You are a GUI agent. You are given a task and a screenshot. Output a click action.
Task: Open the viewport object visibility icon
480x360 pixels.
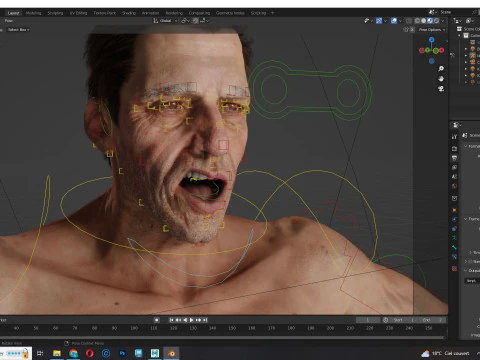pyautogui.click(x=368, y=21)
